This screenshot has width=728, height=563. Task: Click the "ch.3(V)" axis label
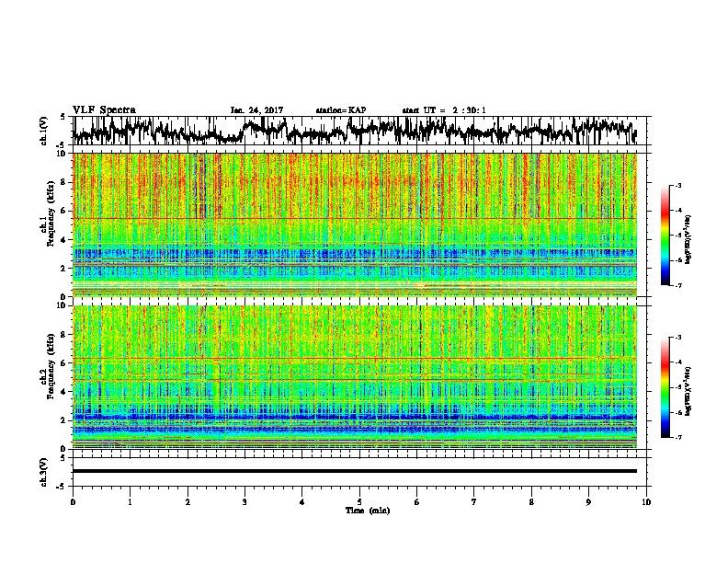44,472
